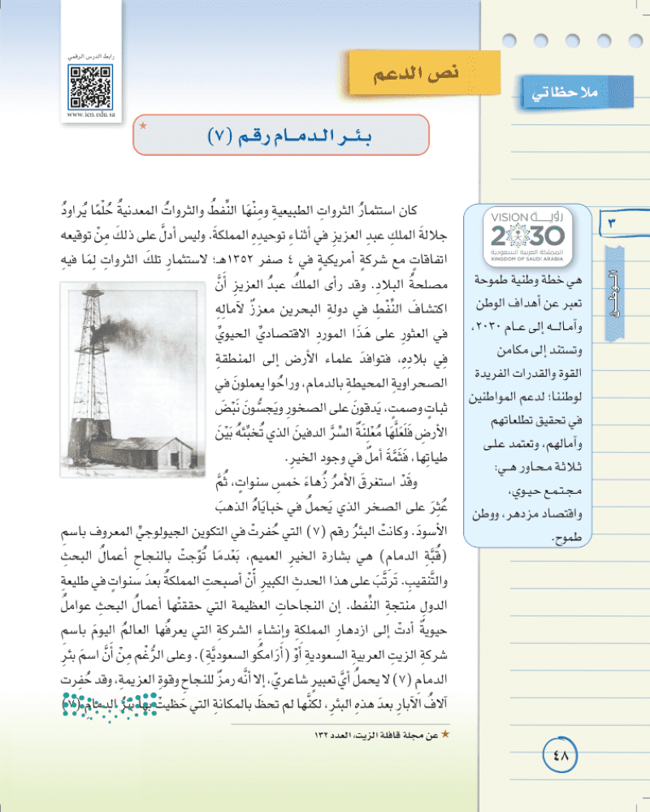Click the vertical blue ribbon below the '٣' tab
Screen dimensions: 650x812
[x=615, y=294]
